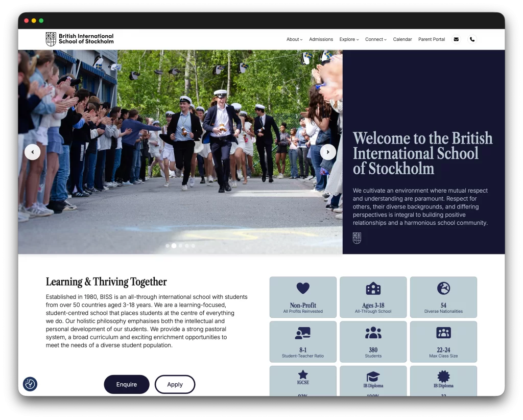Click the school building Ages 3-18 icon
The height and width of the screenshot is (420, 523).
[x=373, y=289]
